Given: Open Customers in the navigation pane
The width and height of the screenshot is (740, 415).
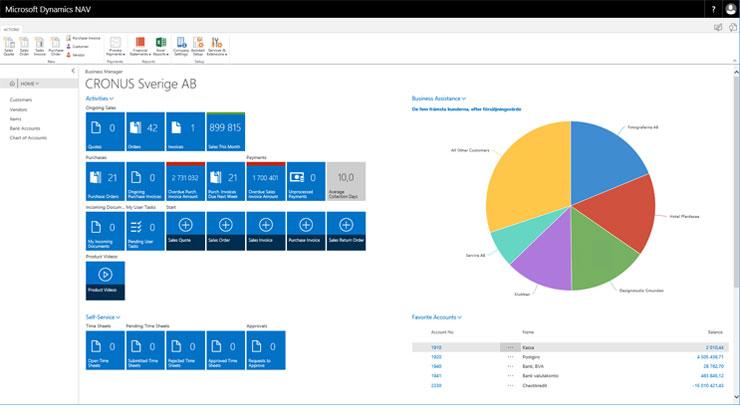Looking at the screenshot, I should tap(20, 100).
